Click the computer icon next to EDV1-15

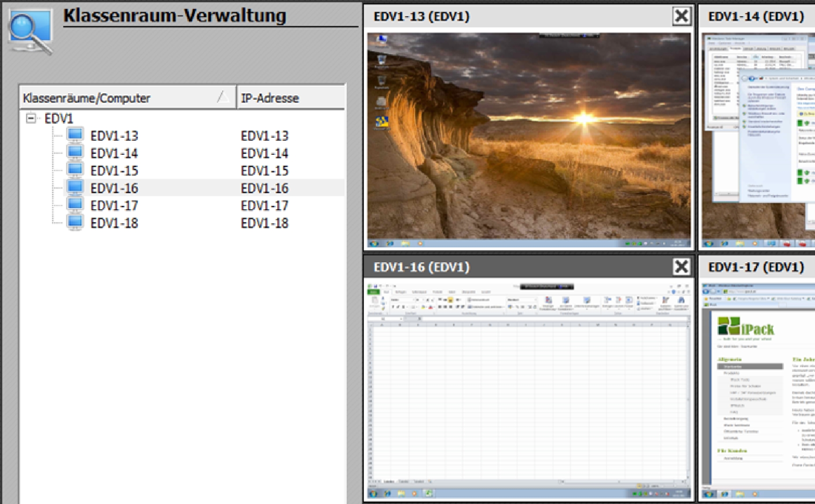coord(75,170)
